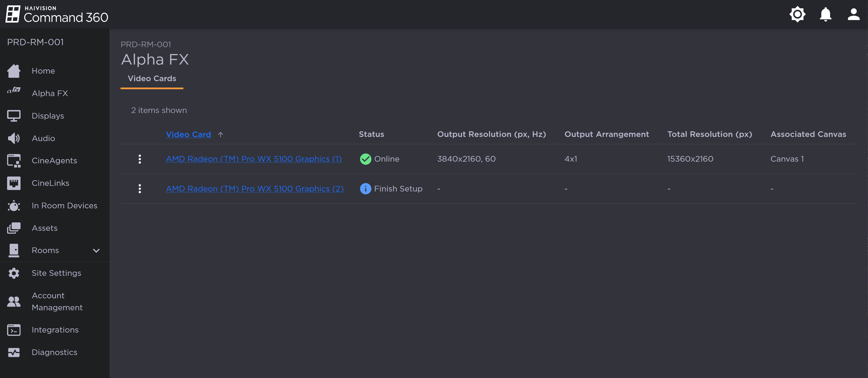Viewport: 868px width, 378px height.
Task: Open AMD Radeon Pro WX 5100 Graphics (1)
Action: [253, 159]
